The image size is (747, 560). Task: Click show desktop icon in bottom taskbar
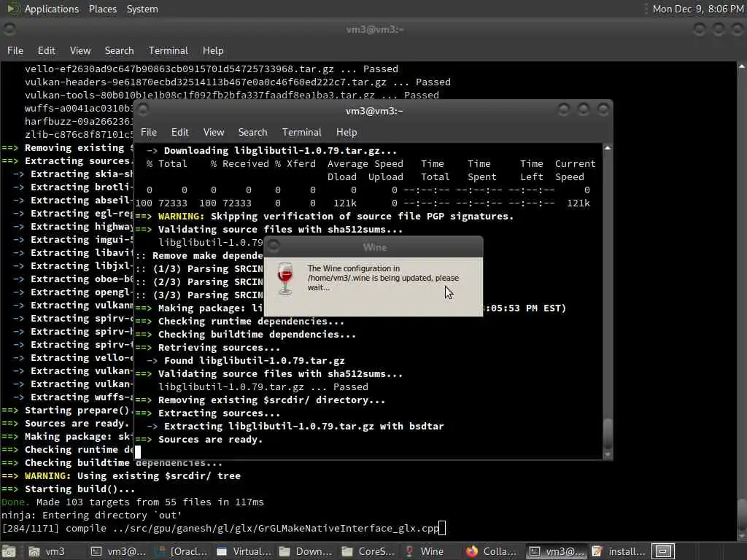(9, 551)
